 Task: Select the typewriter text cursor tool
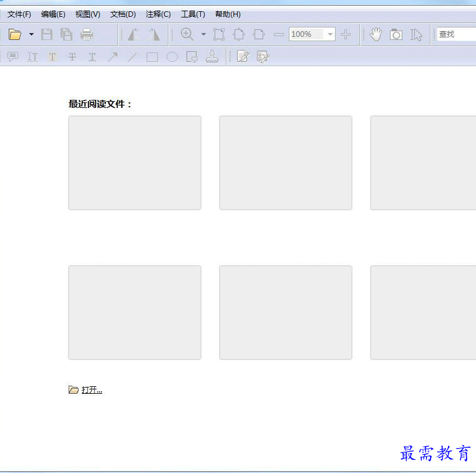[32, 57]
